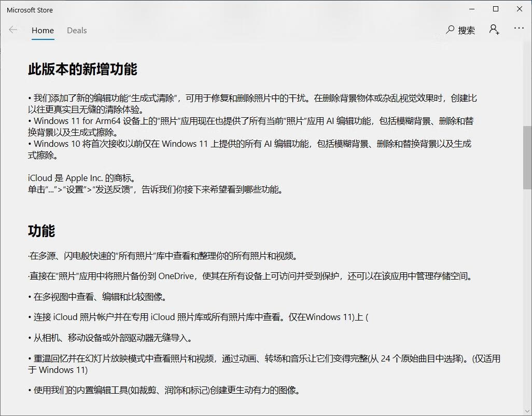Click the line mentioning OneDrive backup
532x416 pixels.
coord(251,276)
